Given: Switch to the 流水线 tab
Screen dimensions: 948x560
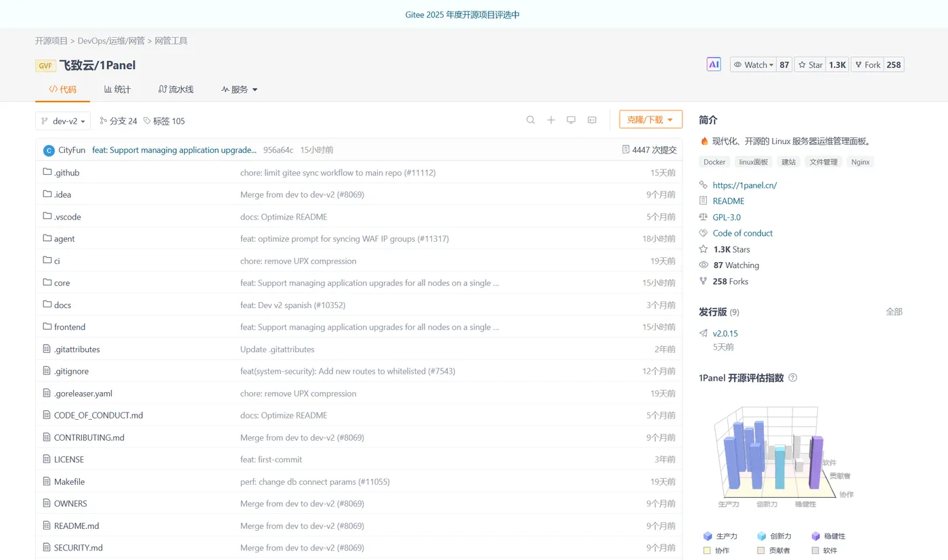Looking at the screenshot, I should (x=176, y=89).
